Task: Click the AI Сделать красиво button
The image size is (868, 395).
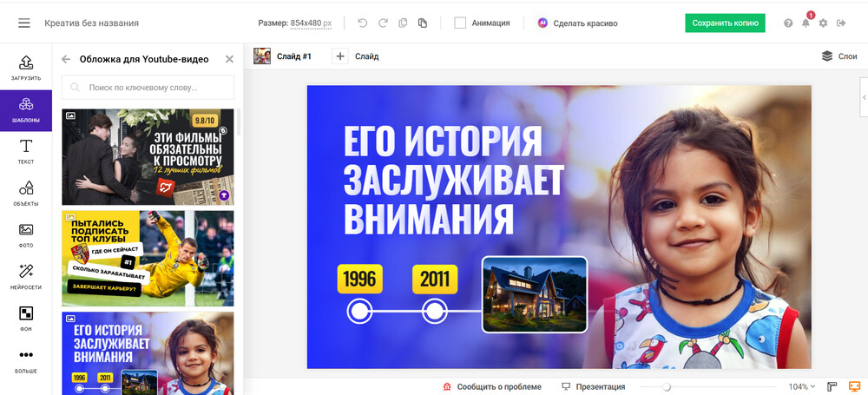Action: pos(577,23)
